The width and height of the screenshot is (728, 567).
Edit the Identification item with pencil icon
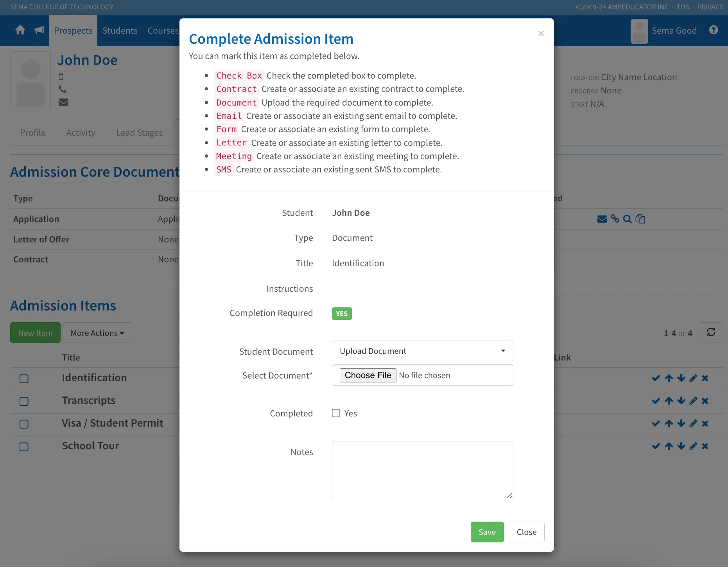tap(693, 378)
